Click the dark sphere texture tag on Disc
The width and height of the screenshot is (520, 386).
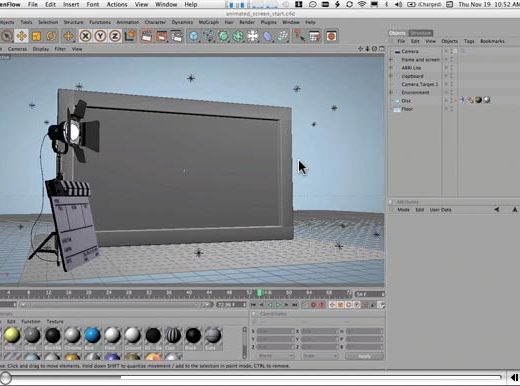479,100
